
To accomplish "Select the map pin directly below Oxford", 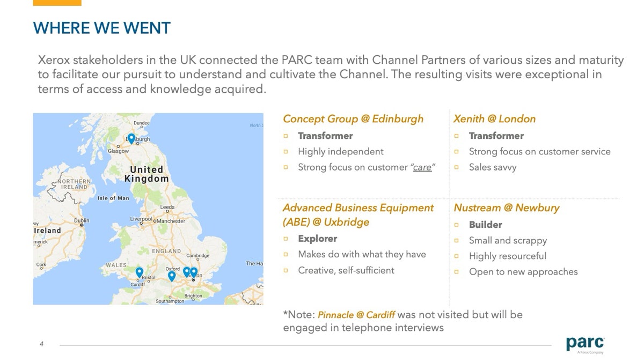I will (172, 276).
